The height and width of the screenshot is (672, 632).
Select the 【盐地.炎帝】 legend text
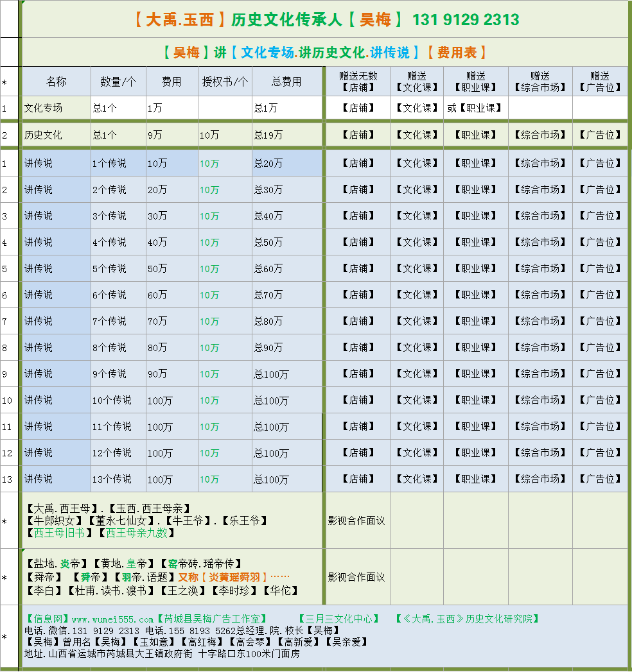57,563
